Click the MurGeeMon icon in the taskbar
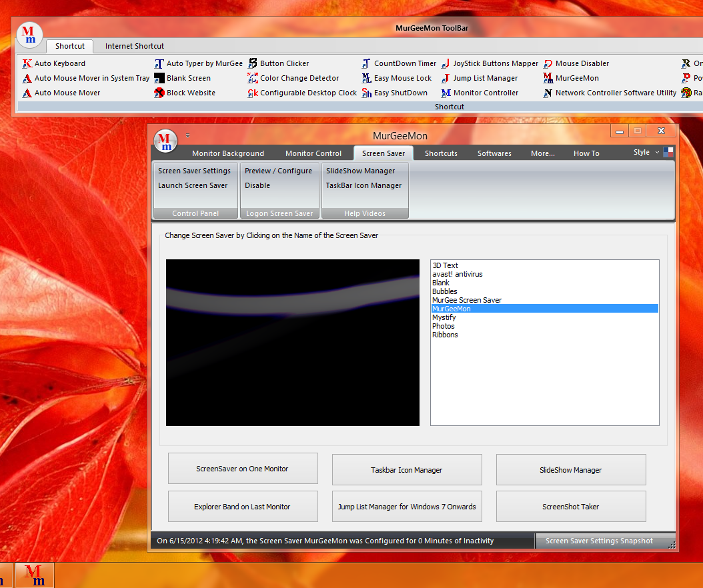 (x=35, y=575)
